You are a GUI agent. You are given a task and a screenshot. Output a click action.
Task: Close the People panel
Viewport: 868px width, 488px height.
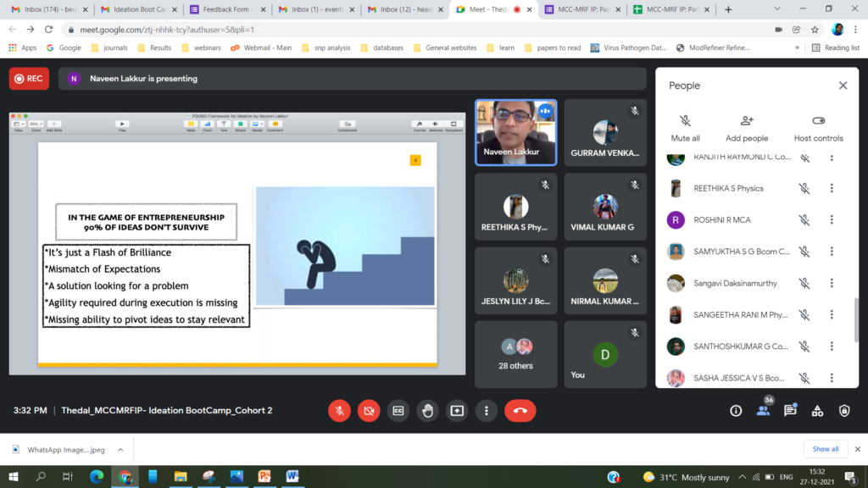(x=843, y=86)
